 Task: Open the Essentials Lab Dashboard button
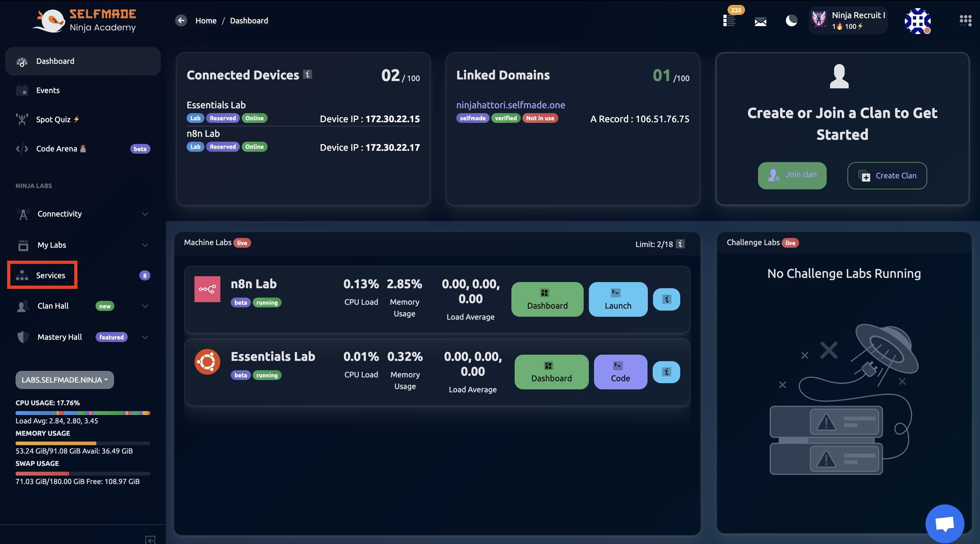(551, 372)
